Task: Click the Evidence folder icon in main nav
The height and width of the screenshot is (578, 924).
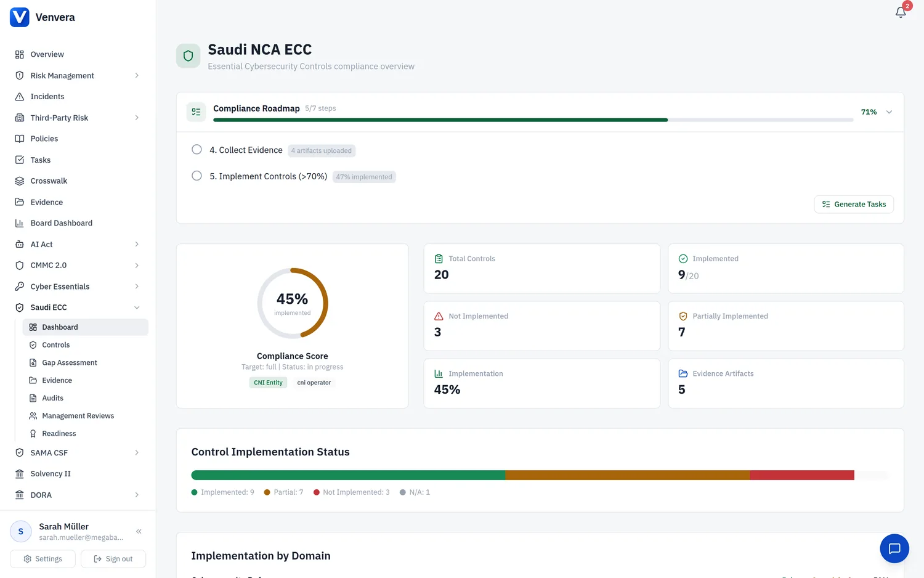Action: point(20,202)
